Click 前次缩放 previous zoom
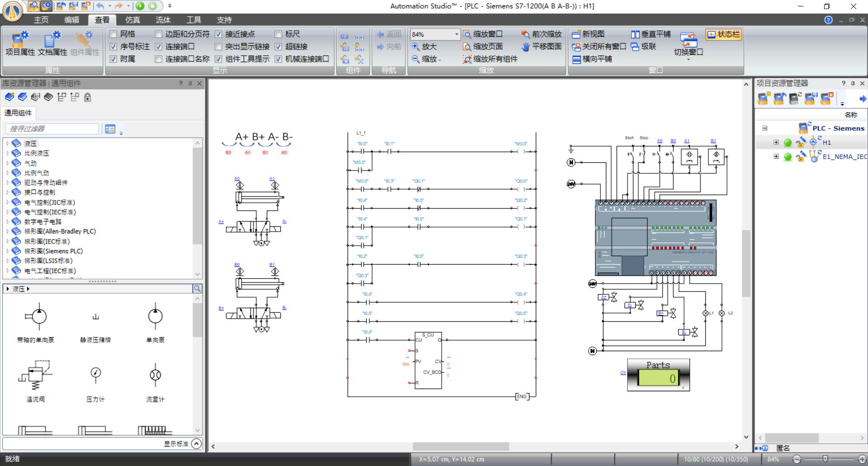This screenshot has height=466, width=868. coord(541,34)
